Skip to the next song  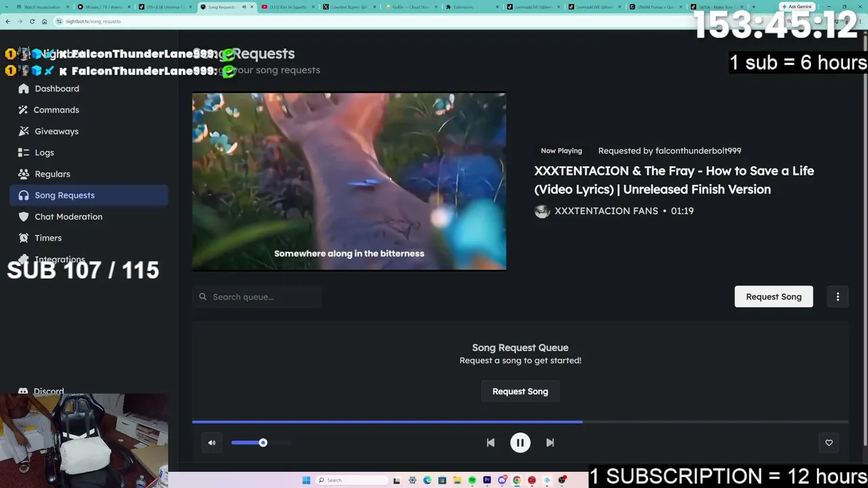pos(550,443)
